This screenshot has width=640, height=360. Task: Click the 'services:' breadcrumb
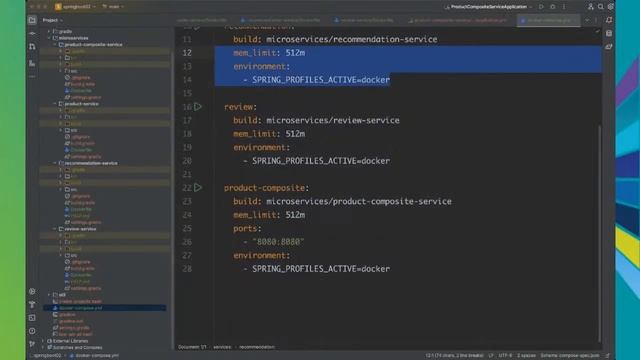click(222, 347)
